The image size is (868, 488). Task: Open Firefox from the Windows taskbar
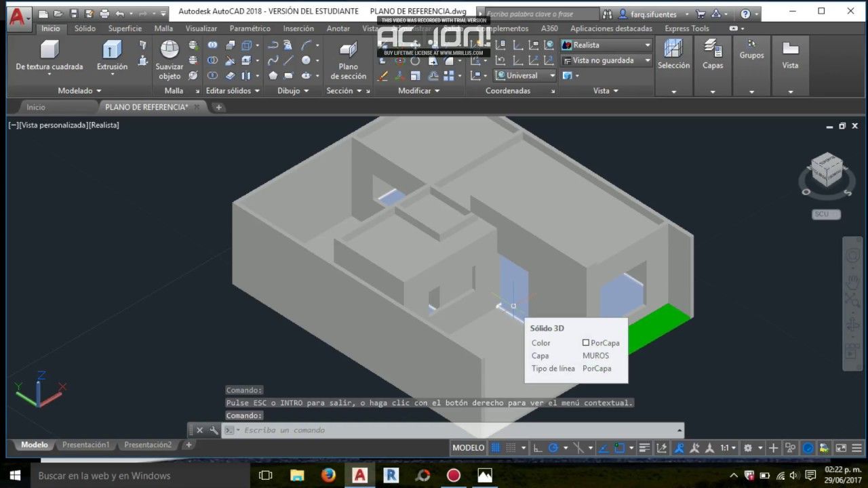[328, 475]
